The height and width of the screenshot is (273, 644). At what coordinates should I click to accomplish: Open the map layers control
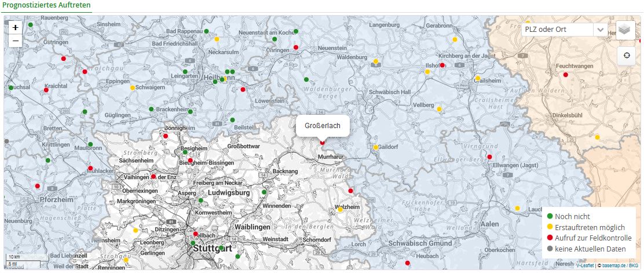625,30
